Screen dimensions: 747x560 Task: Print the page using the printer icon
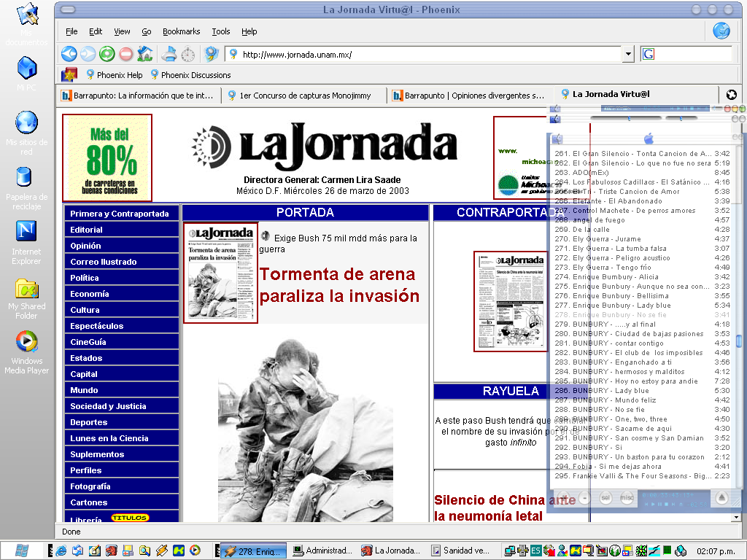[x=169, y=54]
